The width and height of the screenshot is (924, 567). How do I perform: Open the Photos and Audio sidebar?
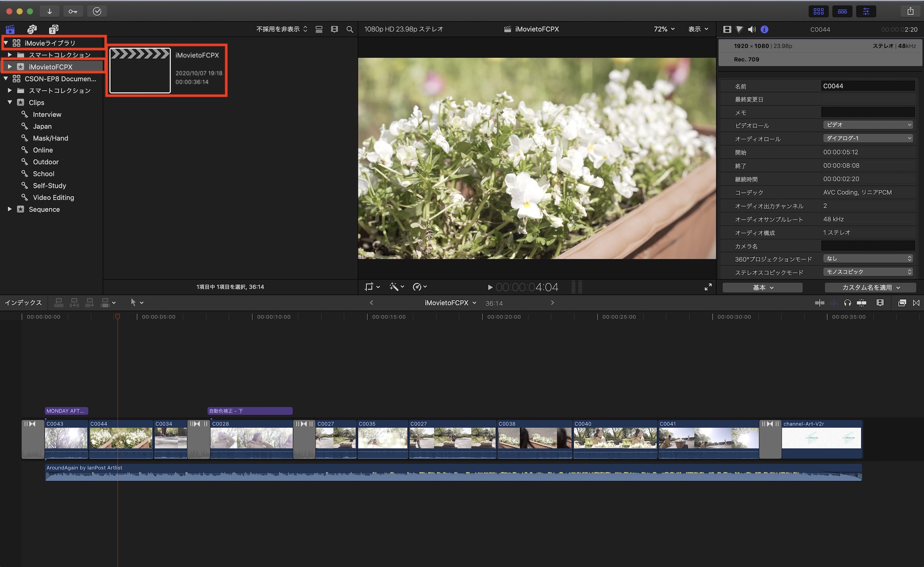[32, 29]
